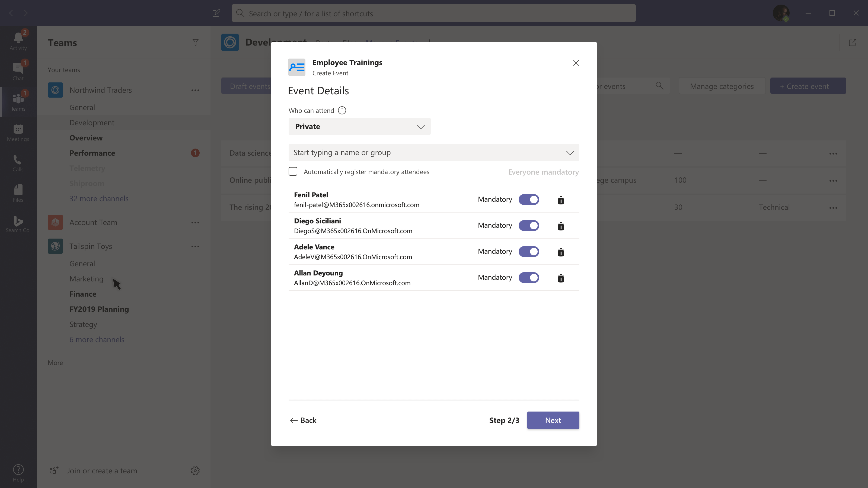Expand the name or group picker

click(x=570, y=153)
